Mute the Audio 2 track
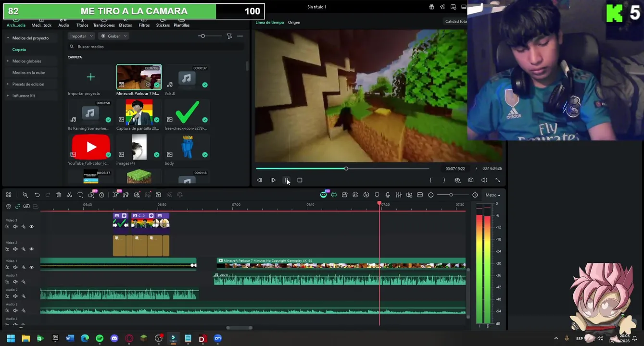Image resolution: width=644 pixels, height=346 pixels. (x=15, y=296)
